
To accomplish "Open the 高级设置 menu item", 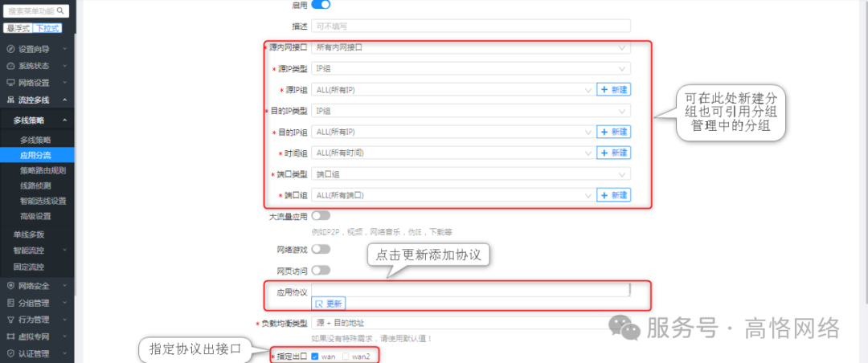I will point(35,216).
